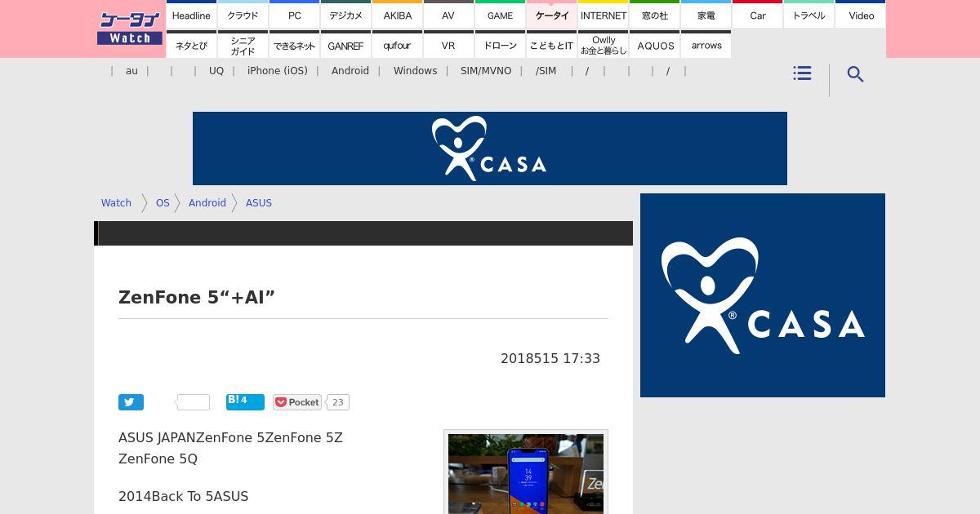
Task: Click the au category link
Action: pyautogui.click(x=131, y=71)
